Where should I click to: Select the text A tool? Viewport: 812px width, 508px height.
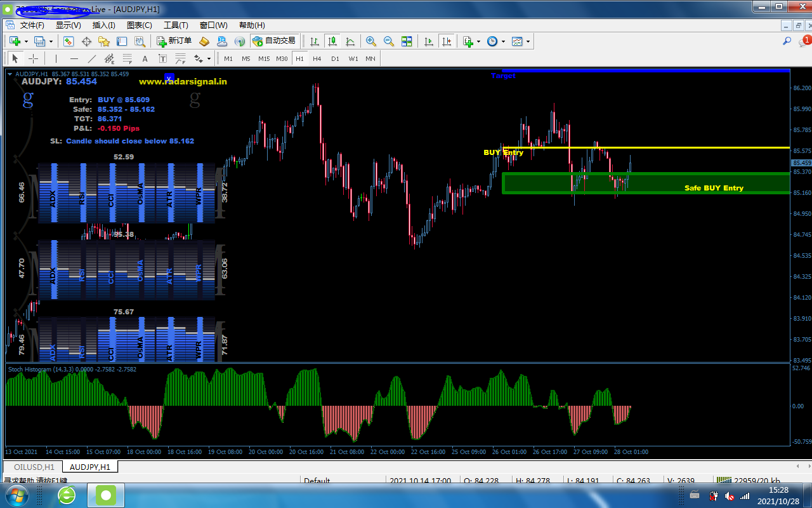pyautogui.click(x=145, y=58)
